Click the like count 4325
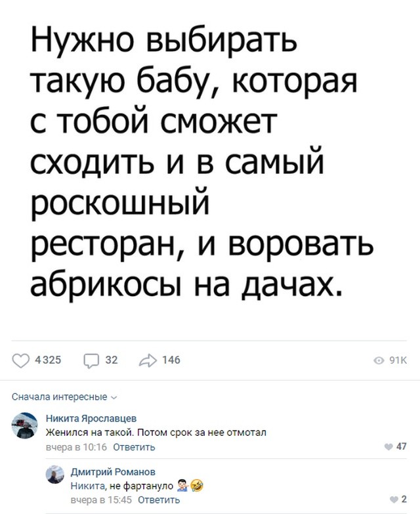Image resolution: width=420 pixels, height=514 pixels. click(47, 360)
